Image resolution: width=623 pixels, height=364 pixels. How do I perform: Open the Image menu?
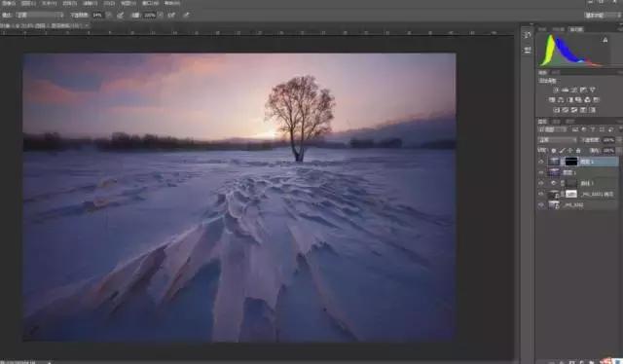28,3
